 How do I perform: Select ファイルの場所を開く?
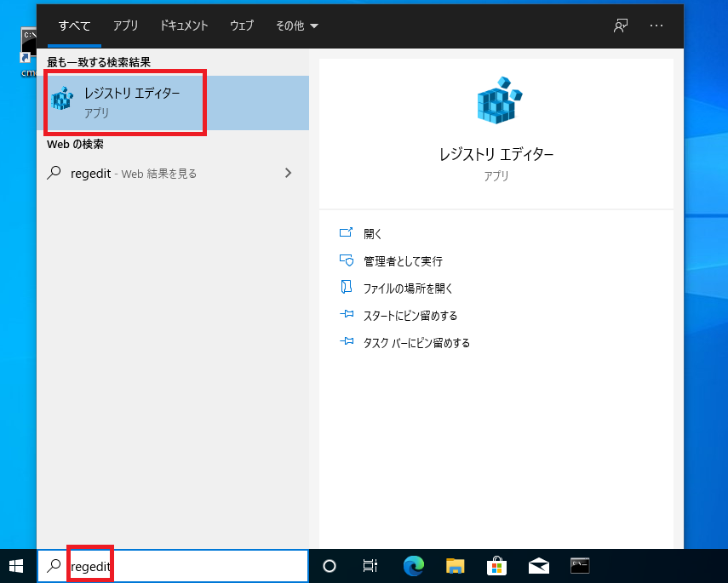[x=408, y=289]
